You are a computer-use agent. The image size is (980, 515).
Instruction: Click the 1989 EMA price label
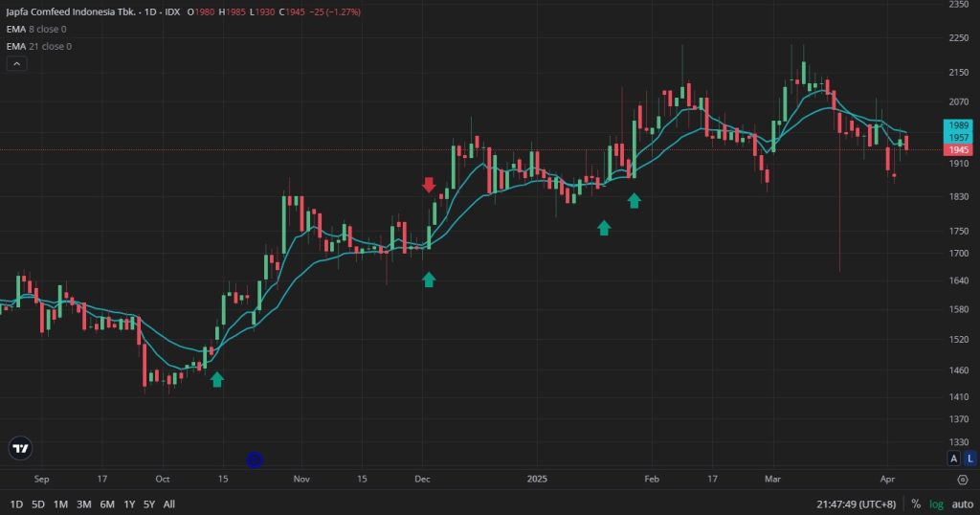click(958, 125)
